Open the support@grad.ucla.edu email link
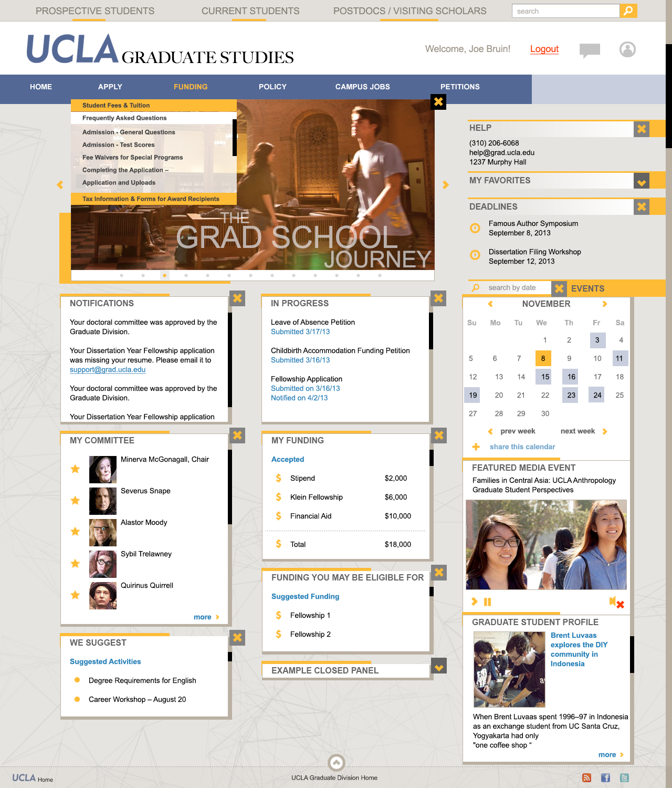Screen dimensions: 672x788 [108, 369]
